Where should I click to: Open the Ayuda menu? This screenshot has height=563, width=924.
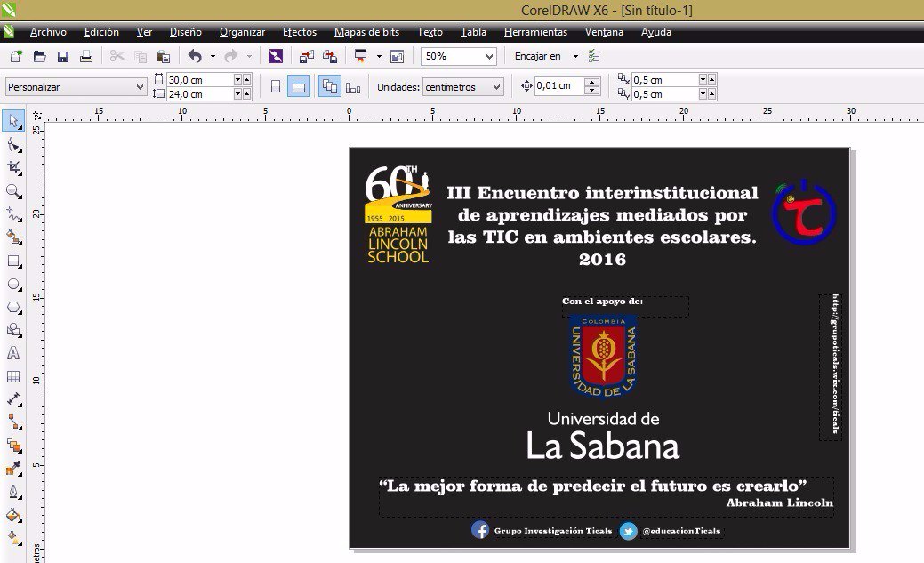coord(656,32)
